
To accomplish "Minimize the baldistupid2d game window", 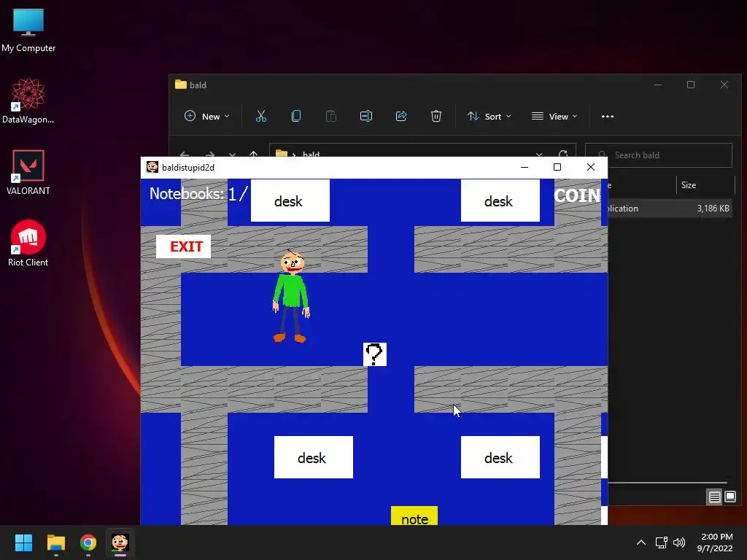I will point(525,167).
